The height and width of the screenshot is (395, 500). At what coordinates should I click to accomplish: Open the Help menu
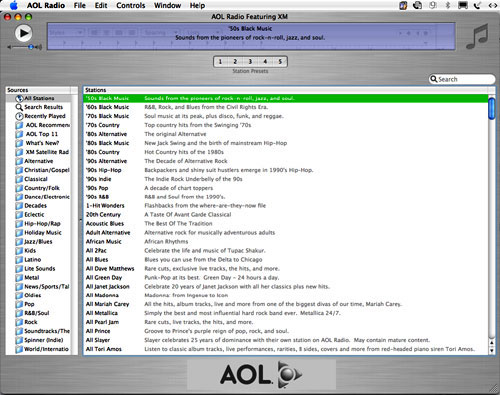tap(197, 5)
